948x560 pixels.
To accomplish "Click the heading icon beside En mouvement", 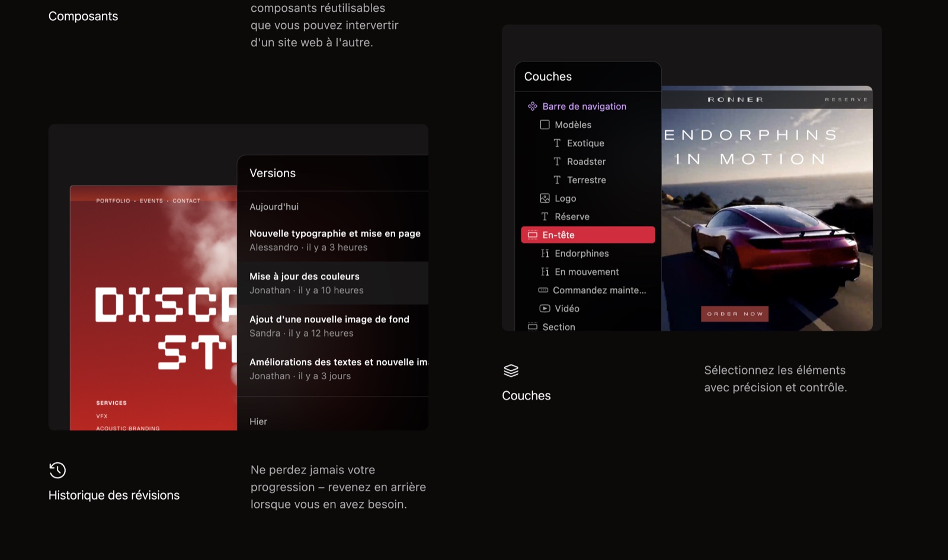I will click(545, 271).
